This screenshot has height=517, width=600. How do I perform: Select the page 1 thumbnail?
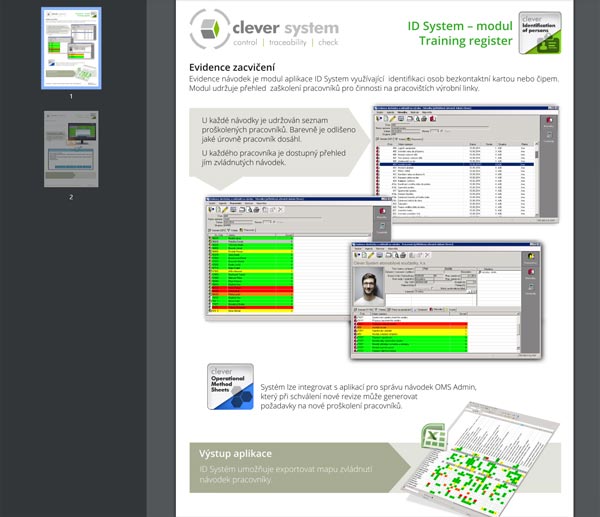coord(71,48)
